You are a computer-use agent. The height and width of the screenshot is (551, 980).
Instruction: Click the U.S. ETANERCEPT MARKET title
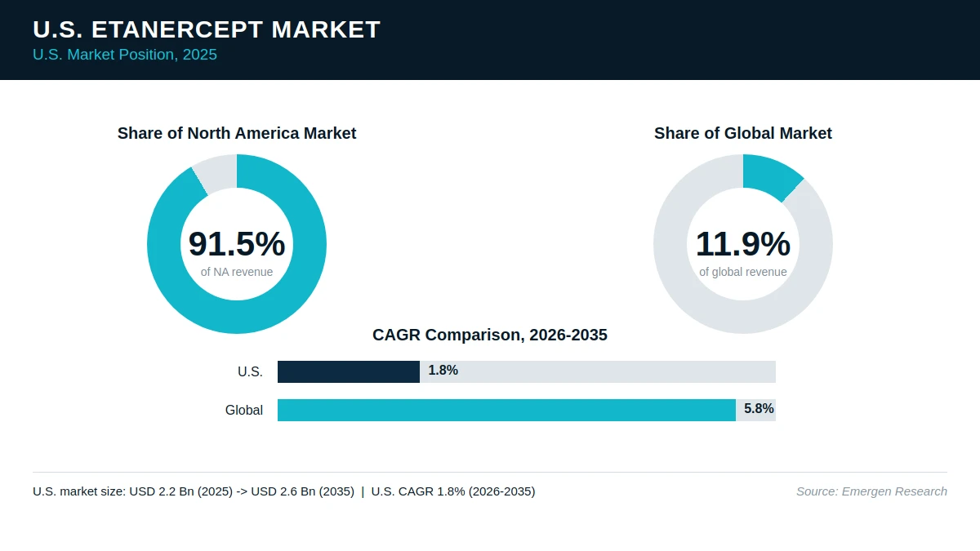(x=207, y=29)
